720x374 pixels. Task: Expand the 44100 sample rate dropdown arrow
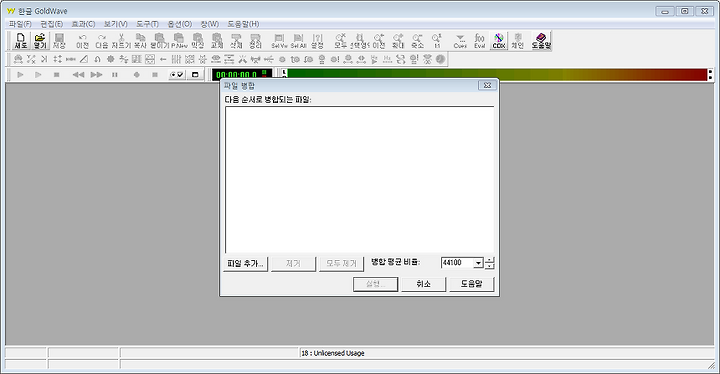pyautogui.click(x=478, y=263)
